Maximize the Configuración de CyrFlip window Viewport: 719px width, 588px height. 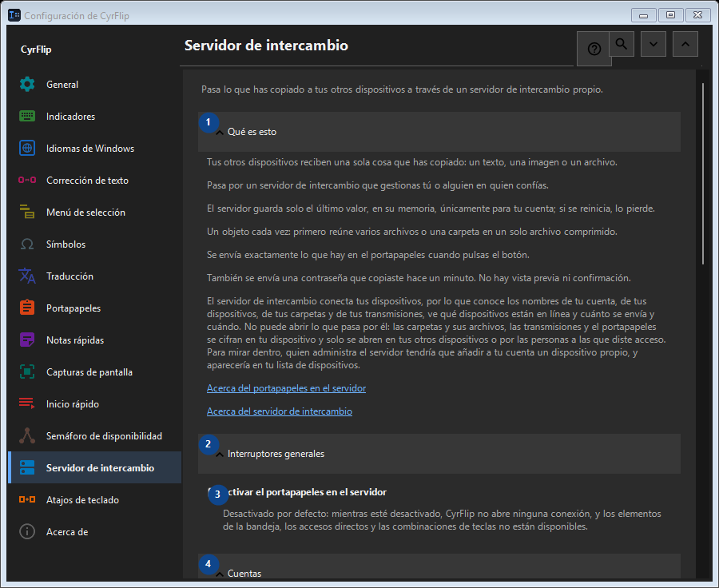click(670, 15)
